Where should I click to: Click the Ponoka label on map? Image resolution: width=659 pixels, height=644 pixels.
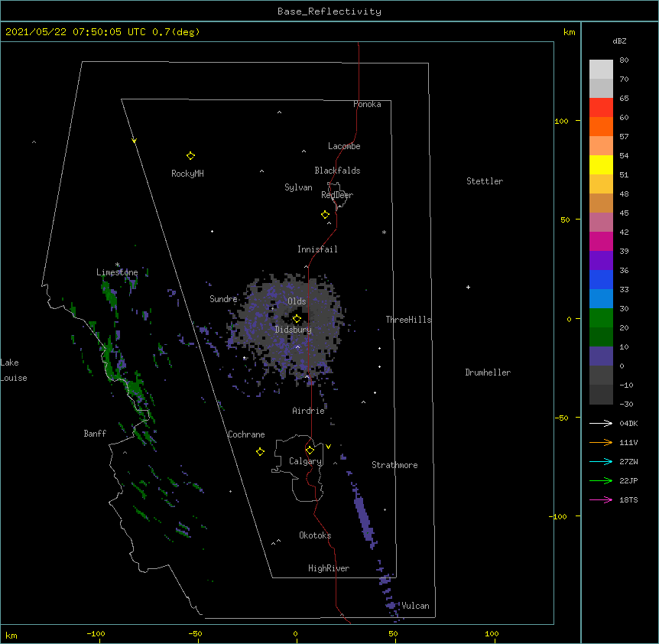coord(367,104)
